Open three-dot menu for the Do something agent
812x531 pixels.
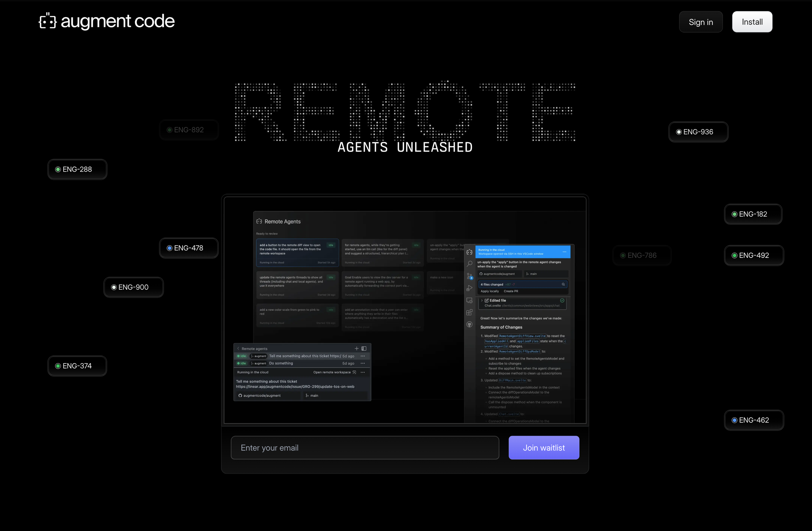(x=363, y=363)
